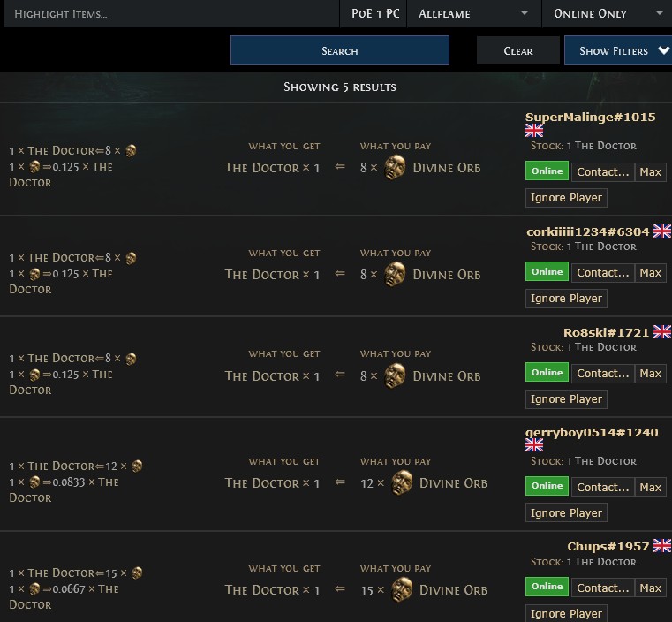Click 'Stock: 1 The Doctor' under Ro8ski#1721
Image resolution: width=672 pixels, height=622 pixels.
click(584, 347)
